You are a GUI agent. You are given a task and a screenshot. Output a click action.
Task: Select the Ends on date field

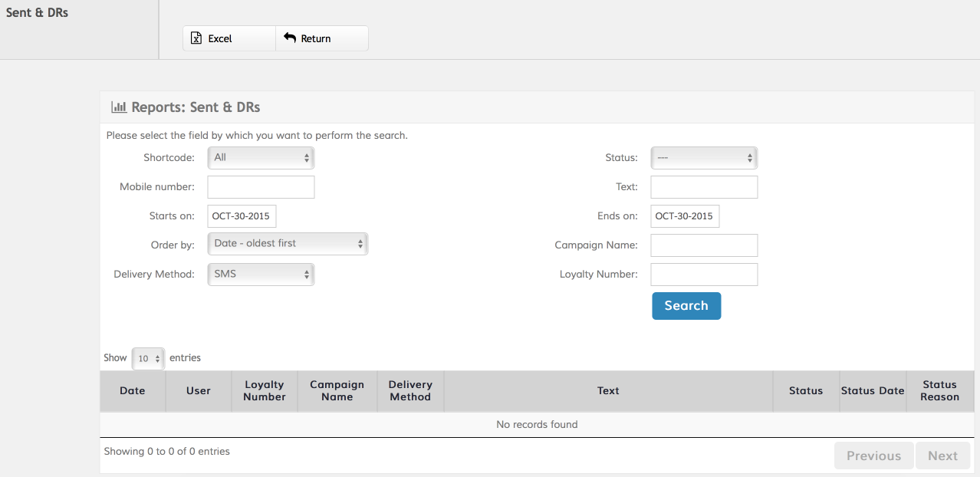point(685,216)
